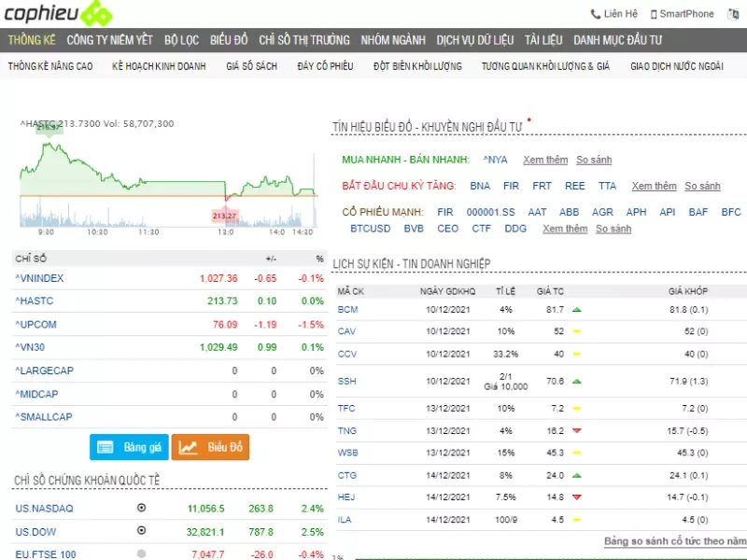747x560 pixels.
Task: Open the Nhóm Ngành menu
Action: pyautogui.click(x=393, y=40)
